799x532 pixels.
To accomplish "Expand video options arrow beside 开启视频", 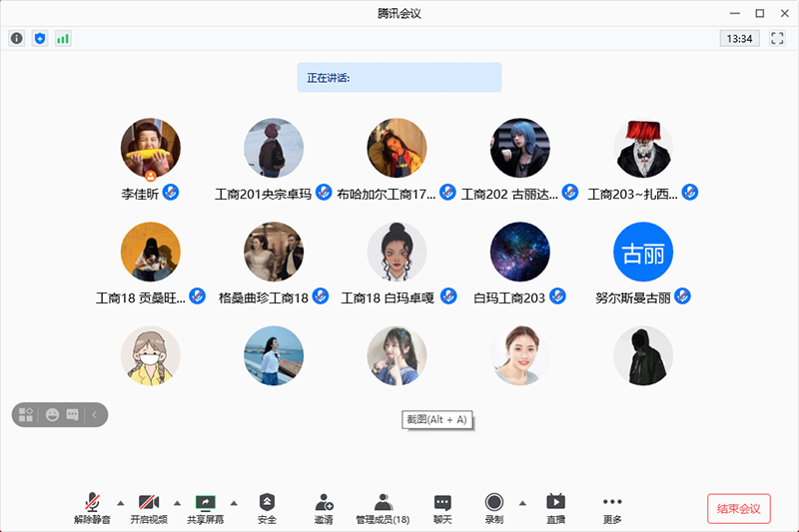I will tap(178, 502).
